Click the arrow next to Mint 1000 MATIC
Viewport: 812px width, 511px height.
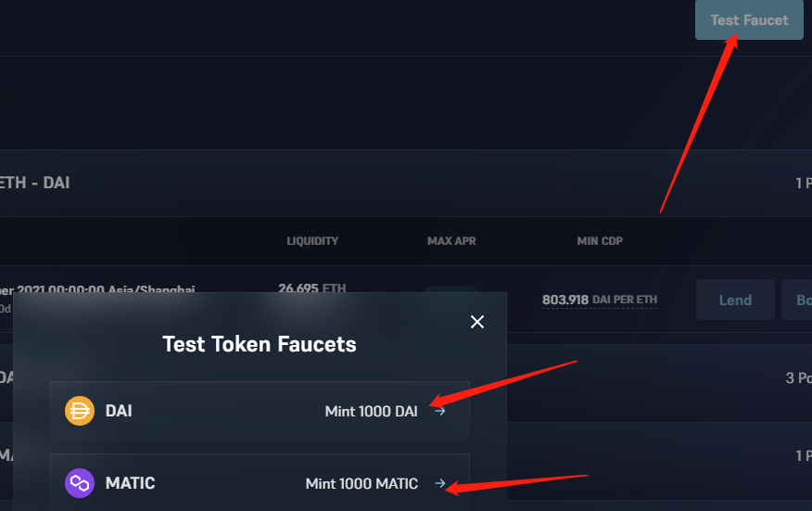point(440,483)
